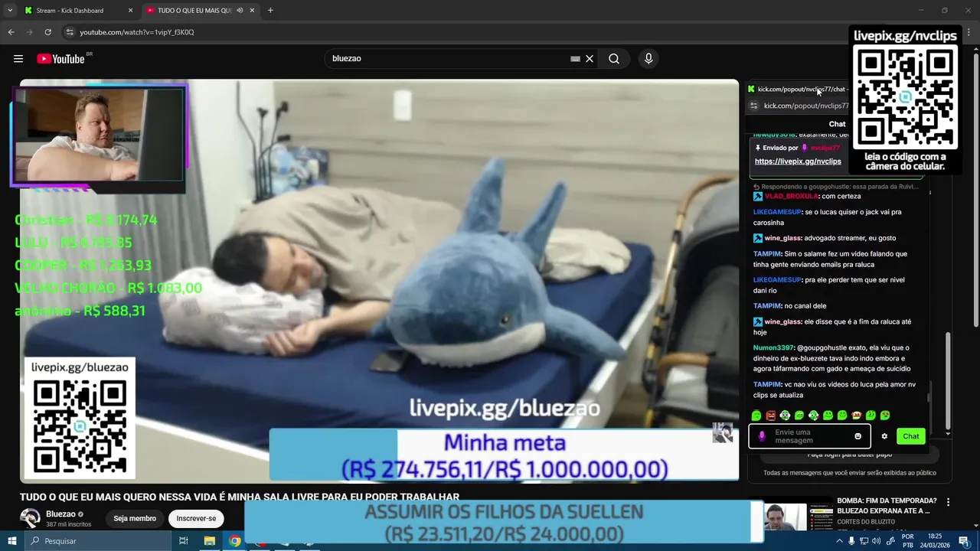Click the Seja membro button

[135, 518]
